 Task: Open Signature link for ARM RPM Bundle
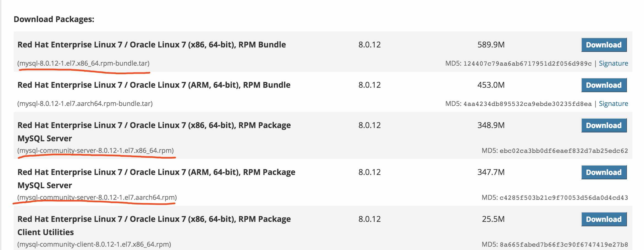pos(613,104)
